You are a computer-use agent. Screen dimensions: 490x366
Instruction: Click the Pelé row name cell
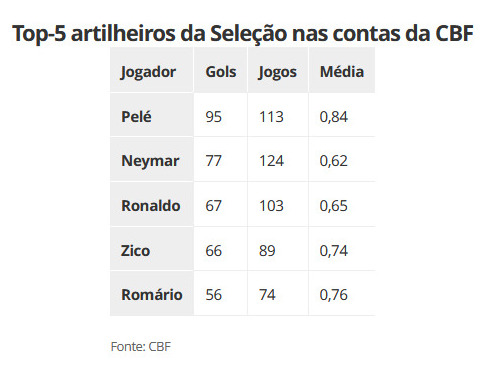[x=152, y=115]
